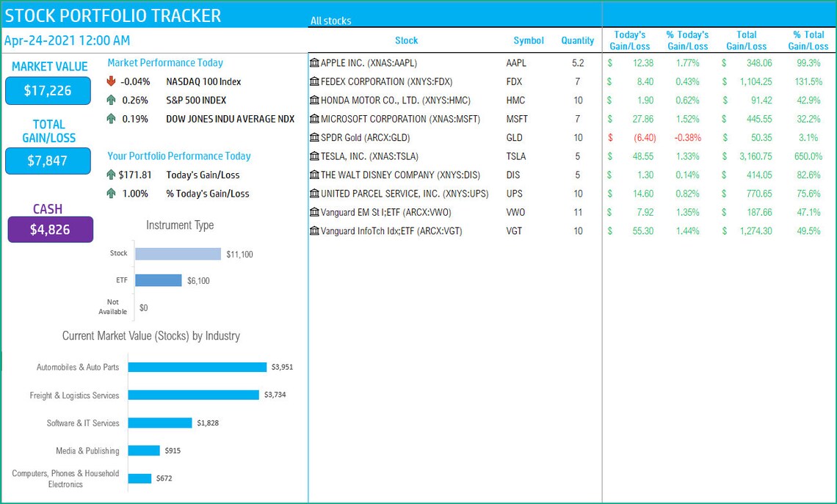The image size is (837, 504).
Task: Click the stock icon beside TESLA, INC.
Action: click(x=314, y=156)
